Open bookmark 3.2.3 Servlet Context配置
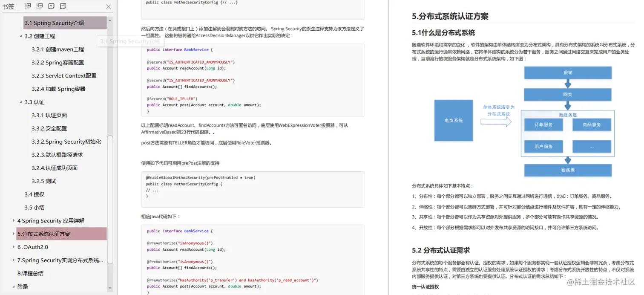This screenshot has height=295, width=644. 64,76
